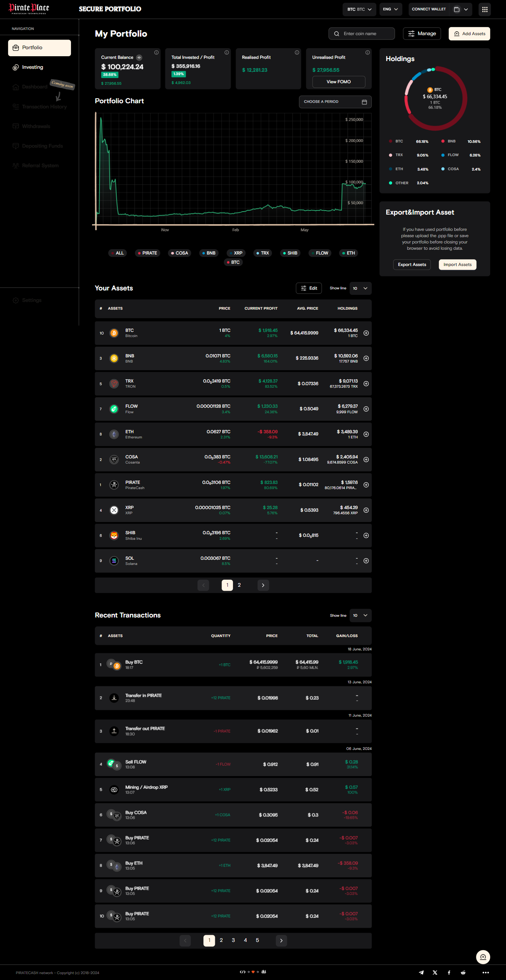
Task: Open the BTC currency dropdown
Action: 359,10
